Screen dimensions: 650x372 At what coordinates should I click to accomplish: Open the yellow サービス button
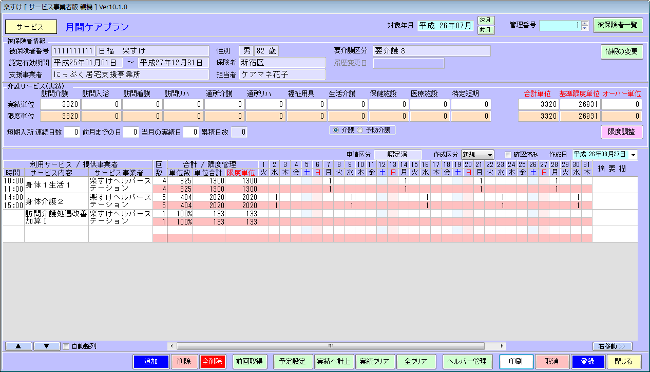31,27
